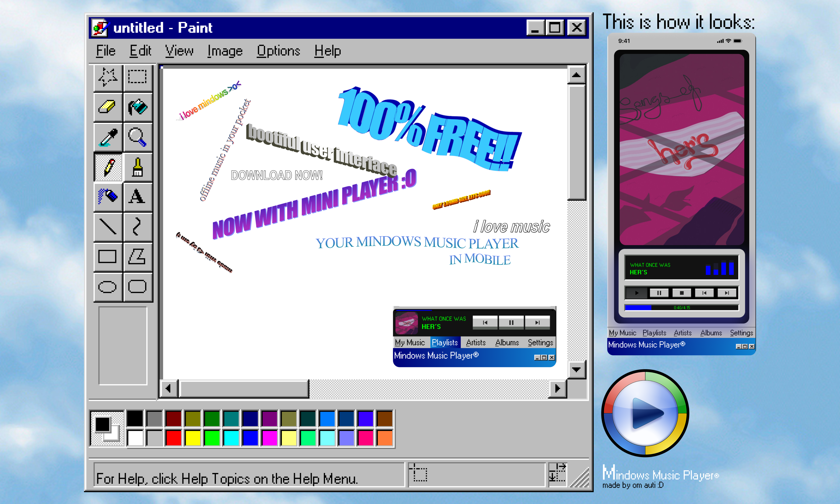Open Artists tab in mini player
The height and width of the screenshot is (504, 840).
tap(476, 343)
